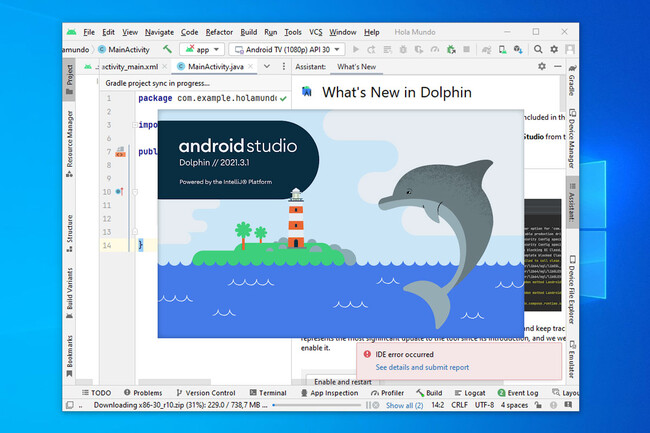Click the editor horizontal scrollbar
Screen dimensions: 650x433
pos(175,382)
